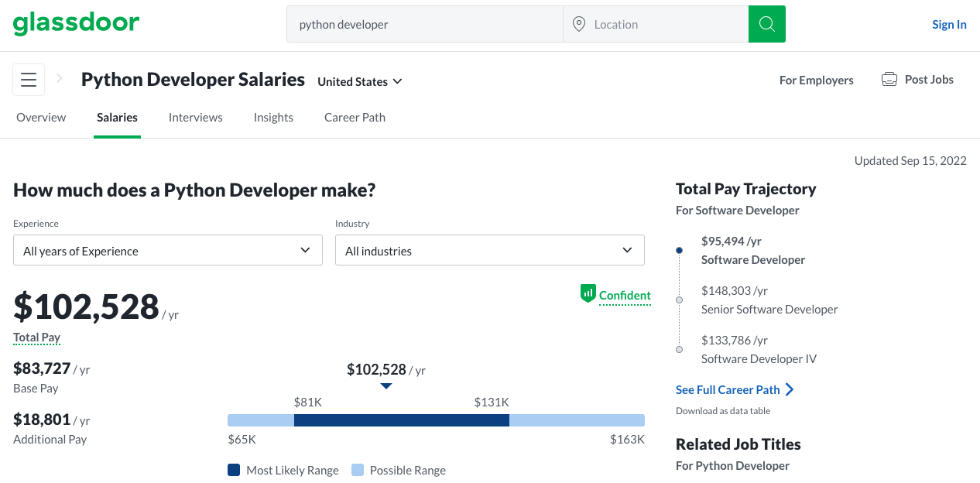Click the dark blue Most Likely Range bar
This screenshot has height=483, width=980.
402,420
